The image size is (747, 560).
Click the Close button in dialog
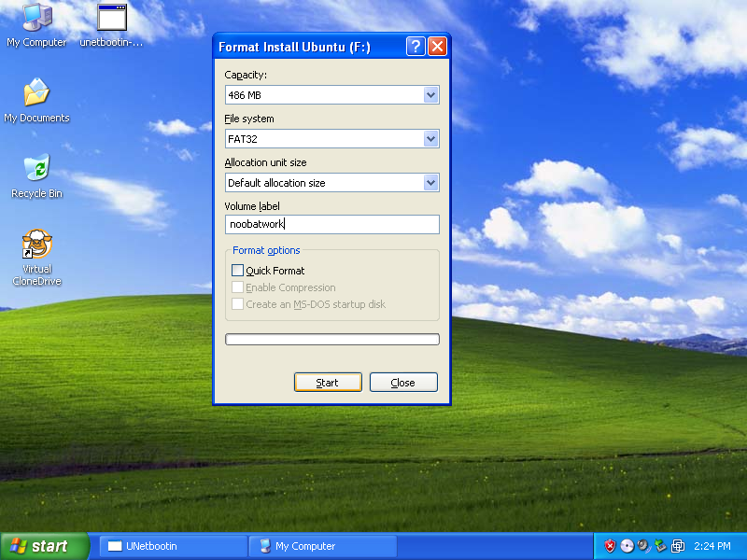click(x=403, y=383)
